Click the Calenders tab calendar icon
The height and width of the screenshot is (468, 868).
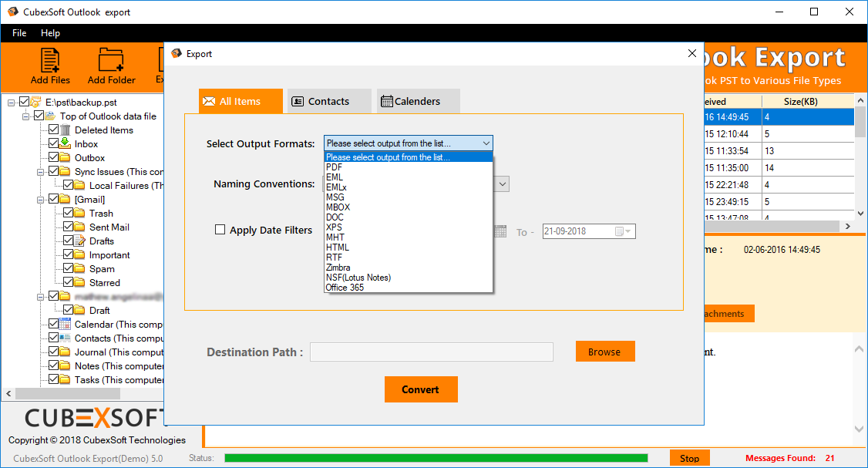coord(386,101)
